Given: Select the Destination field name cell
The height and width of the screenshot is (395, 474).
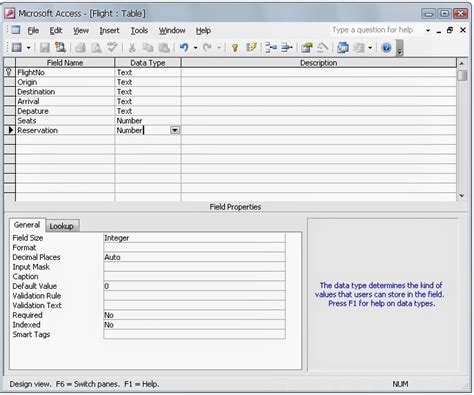Looking at the screenshot, I should tap(65, 92).
